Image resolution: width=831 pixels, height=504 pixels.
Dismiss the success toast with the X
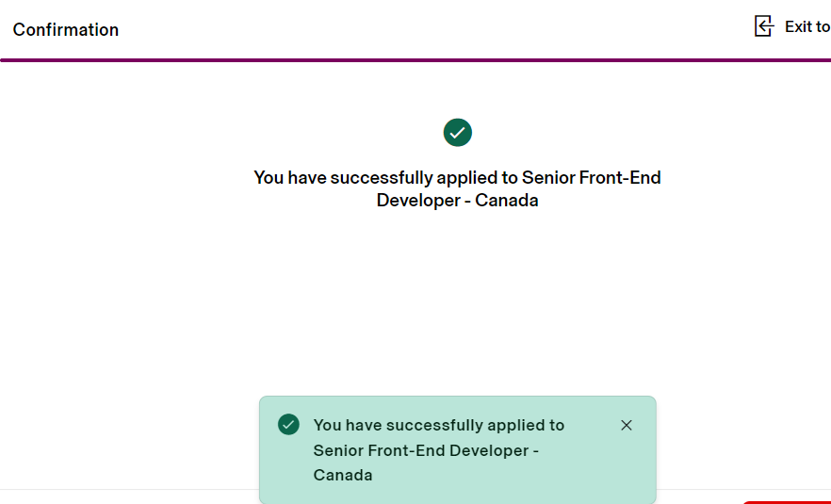[x=627, y=425]
